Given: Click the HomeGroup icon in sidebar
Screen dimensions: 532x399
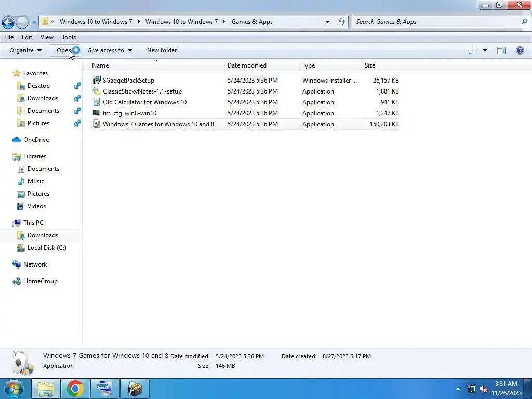Looking at the screenshot, I should coord(16,281).
